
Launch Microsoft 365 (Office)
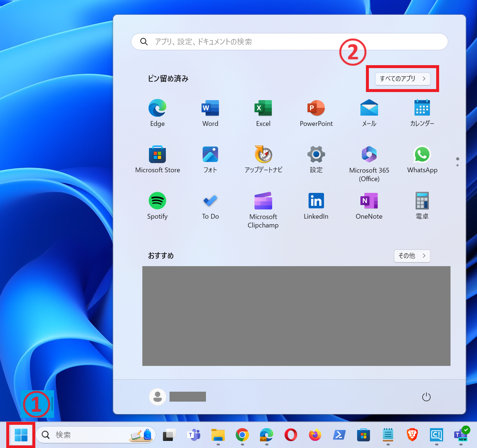pyautogui.click(x=369, y=164)
